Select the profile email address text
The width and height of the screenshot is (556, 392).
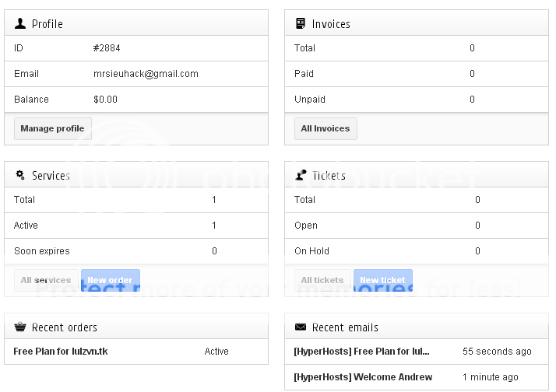(146, 74)
